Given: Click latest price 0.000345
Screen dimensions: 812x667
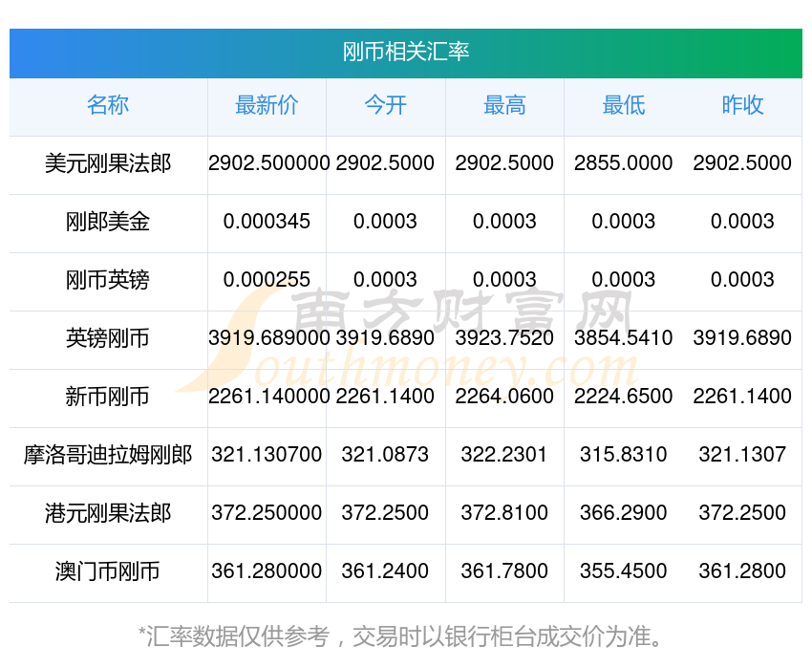Looking at the screenshot, I should click(267, 222).
